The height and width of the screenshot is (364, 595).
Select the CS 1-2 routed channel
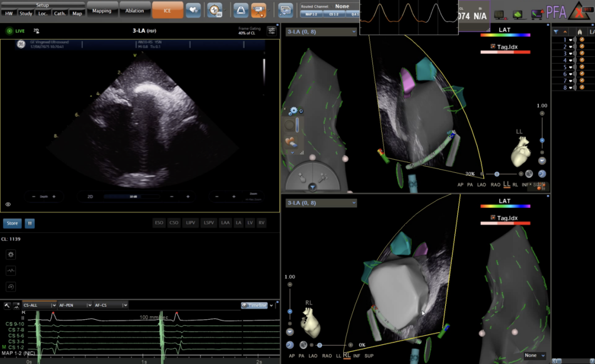pyautogui.click(x=334, y=14)
